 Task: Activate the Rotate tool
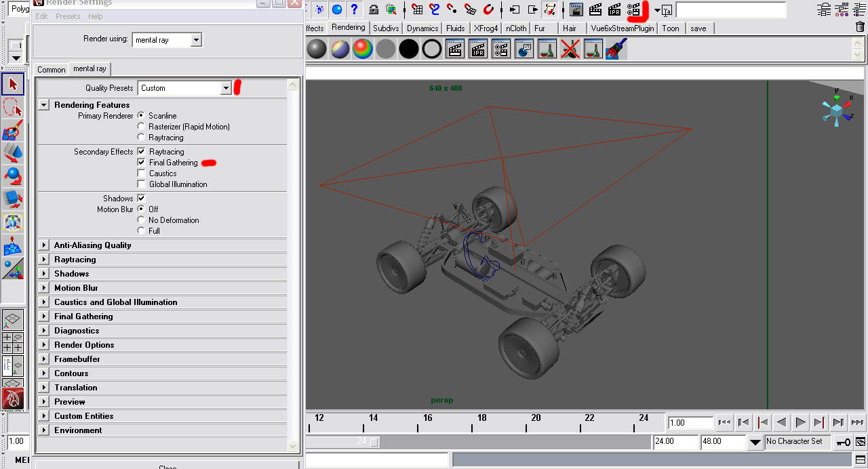tap(13, 176)
